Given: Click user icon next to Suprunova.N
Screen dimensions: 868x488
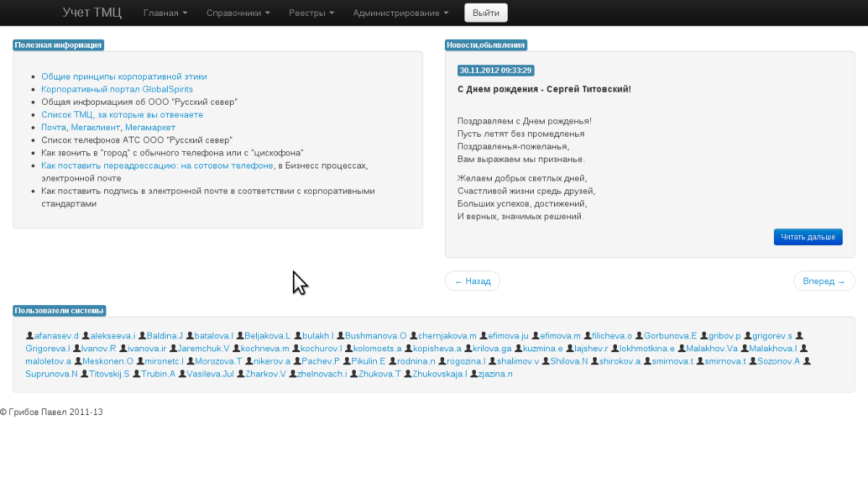Looking at the screenshot, I should (x=807, y=361).
